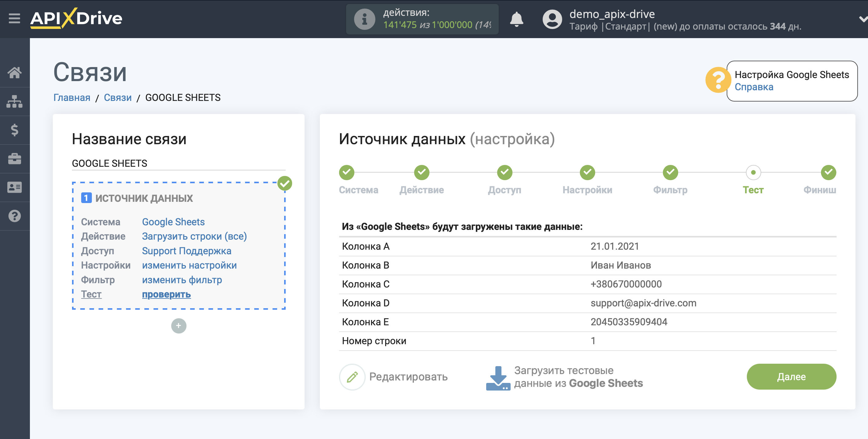The width and height of the screenshot is (868, 439).
Task: Click the Финиш step checkmark circle
Action: (828, 172)
